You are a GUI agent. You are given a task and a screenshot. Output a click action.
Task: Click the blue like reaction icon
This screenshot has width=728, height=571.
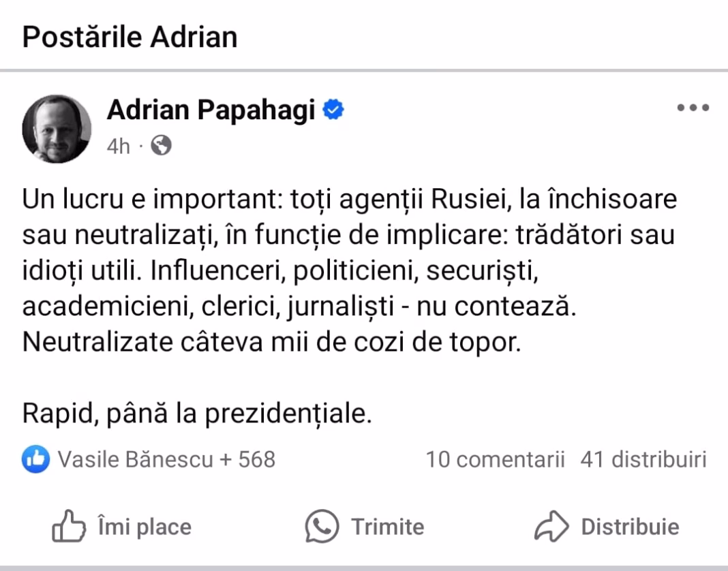click(x=36, y=460)
